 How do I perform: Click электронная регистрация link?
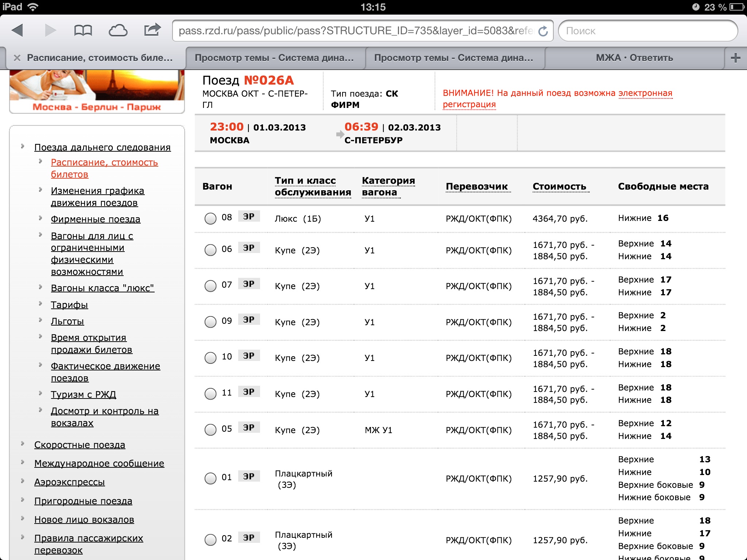(645, 93)
